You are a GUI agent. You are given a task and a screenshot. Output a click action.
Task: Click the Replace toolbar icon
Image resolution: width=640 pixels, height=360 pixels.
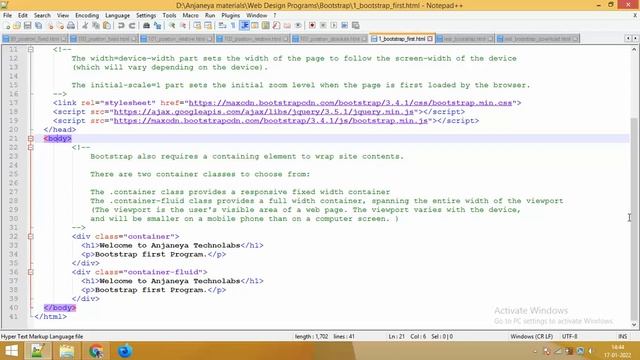157,26
